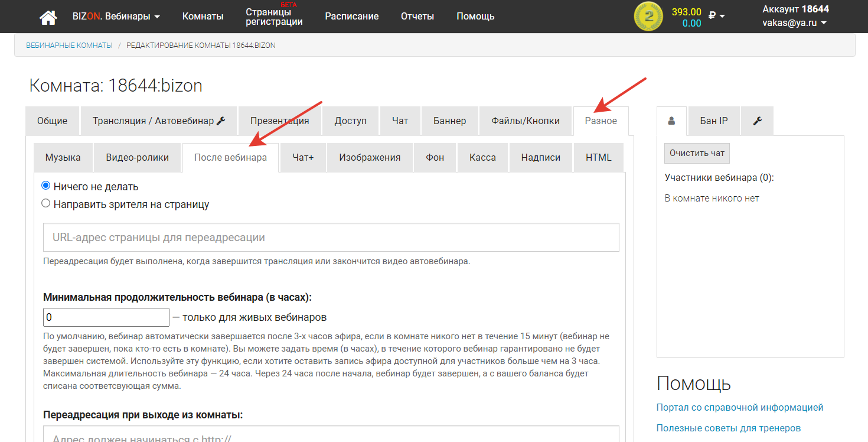Click the minimum webinar duration field

point(106,317)
